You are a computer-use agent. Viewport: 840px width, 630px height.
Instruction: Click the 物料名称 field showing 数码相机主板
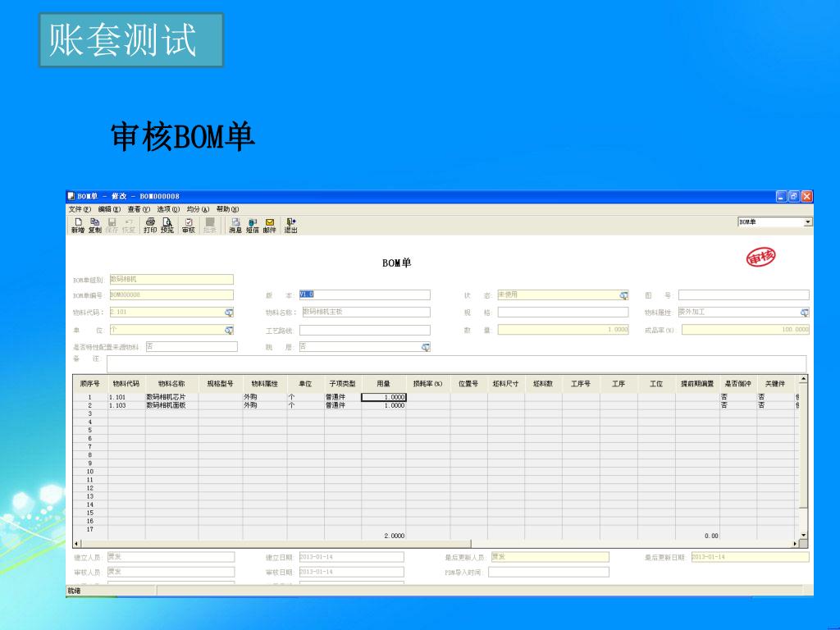tap(366, 312)
